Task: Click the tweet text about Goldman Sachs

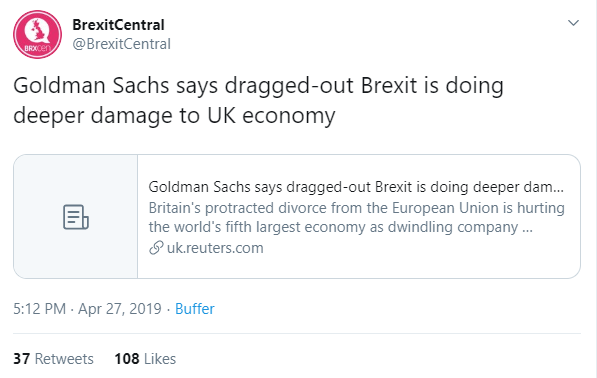Action: 259,100
